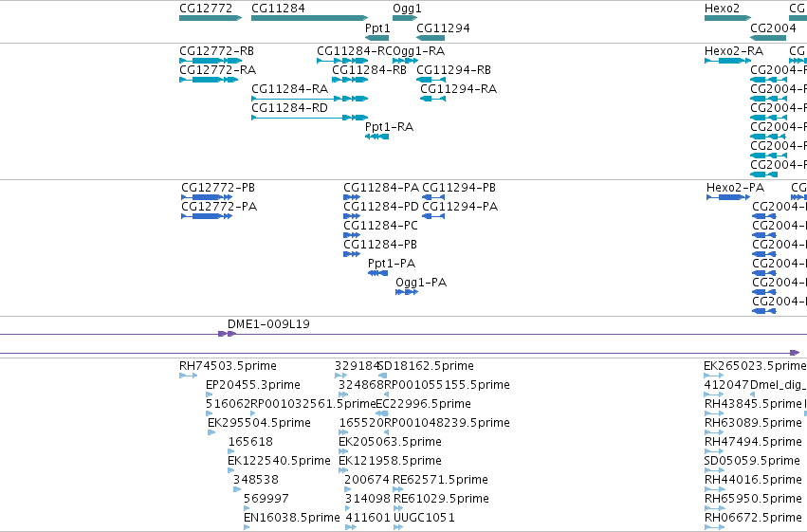Select the Ogg1-PA protein glyph
The width and height of the screenshot is (807, 532).
point(407,292)
